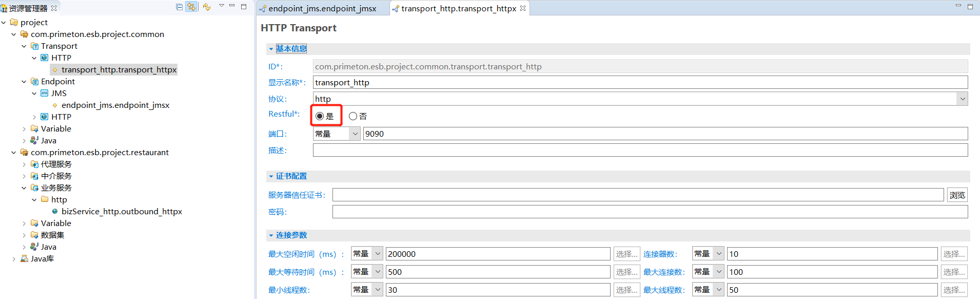
Task: Expand the 代理服务 tree node
Action: [24, 164]
